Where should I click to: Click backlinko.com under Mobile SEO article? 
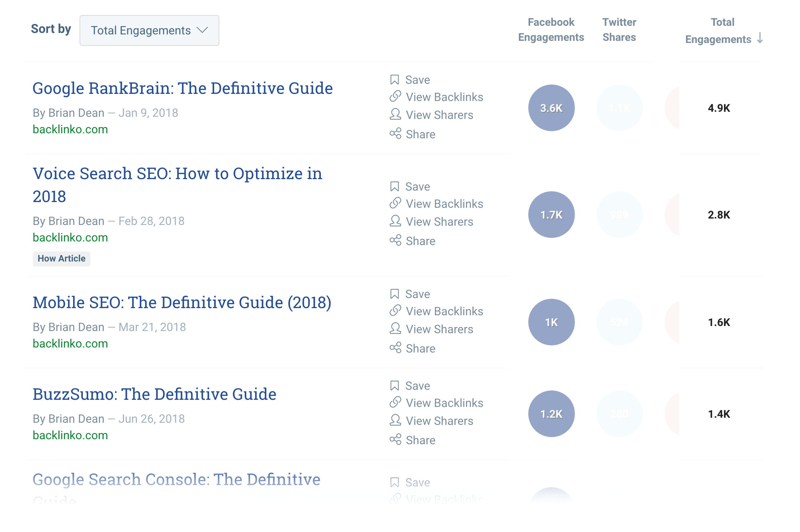point(70,344)
